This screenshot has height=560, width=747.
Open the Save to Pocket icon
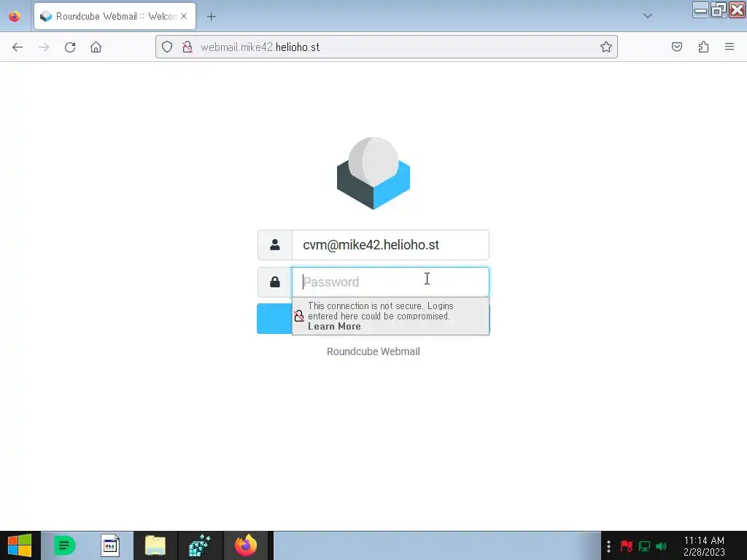tap(676, 47)
